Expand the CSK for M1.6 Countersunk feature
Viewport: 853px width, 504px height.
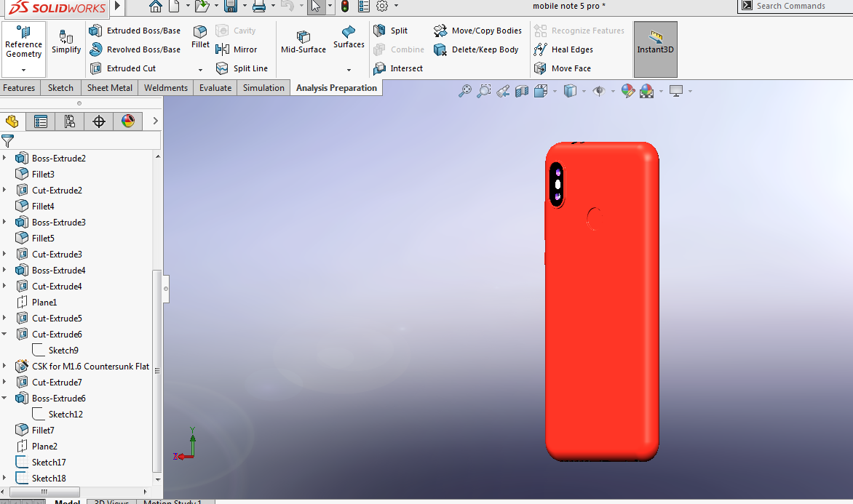[x=4, y=366]
